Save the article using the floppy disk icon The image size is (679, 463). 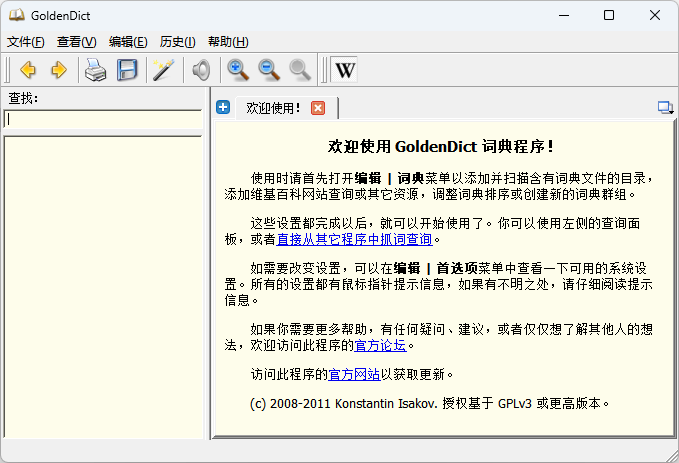127,70
